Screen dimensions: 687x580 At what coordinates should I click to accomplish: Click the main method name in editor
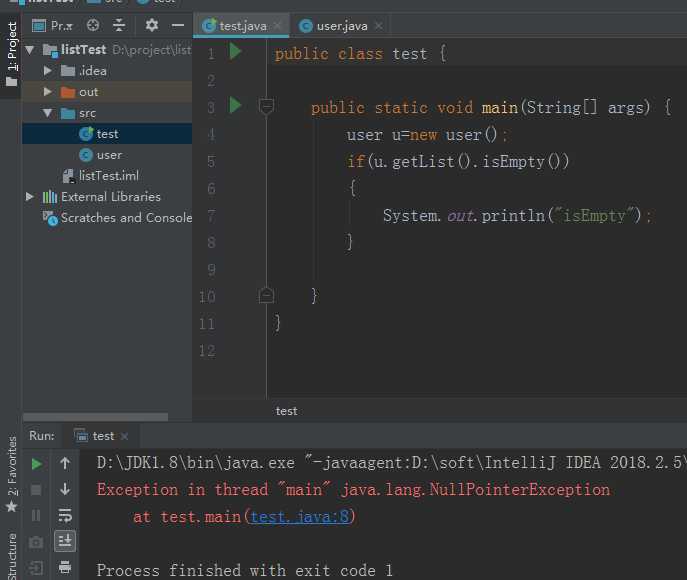click(x=499, y=107)
